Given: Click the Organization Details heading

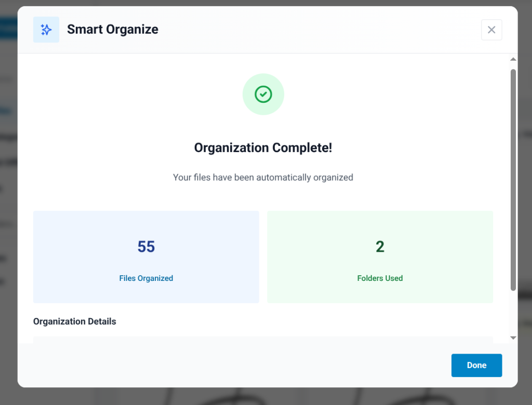Looking at the screenshot, I should [x=75, y=321].
